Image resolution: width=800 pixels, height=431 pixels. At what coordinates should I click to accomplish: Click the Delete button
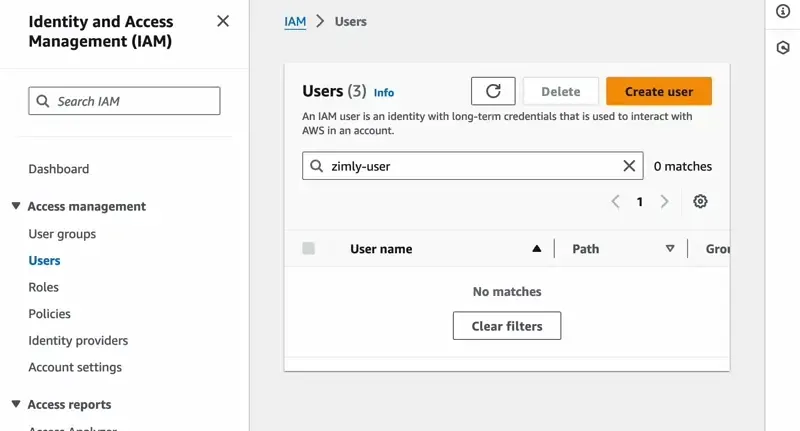coord(561,91)
